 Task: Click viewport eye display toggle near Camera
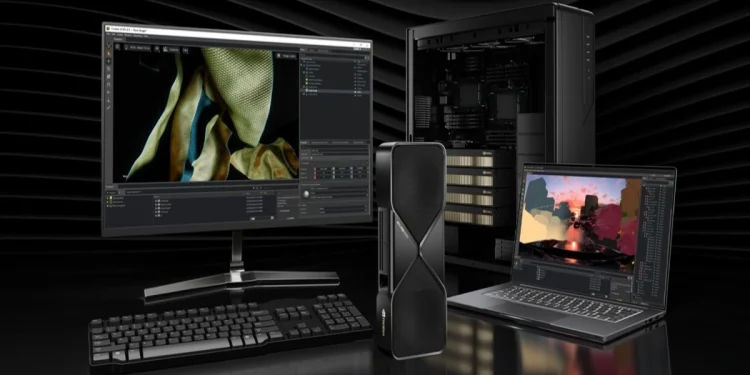185,50
